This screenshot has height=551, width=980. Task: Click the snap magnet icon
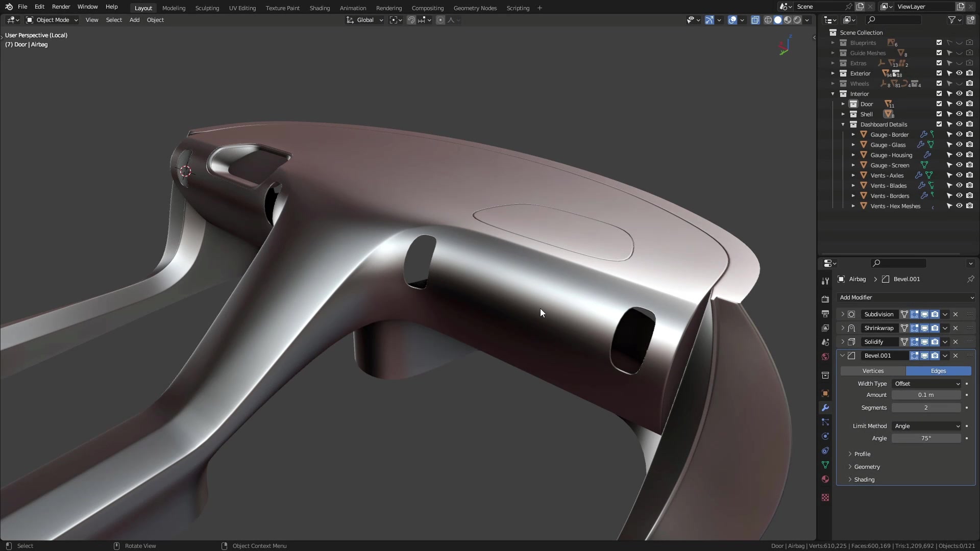(411, 20)
